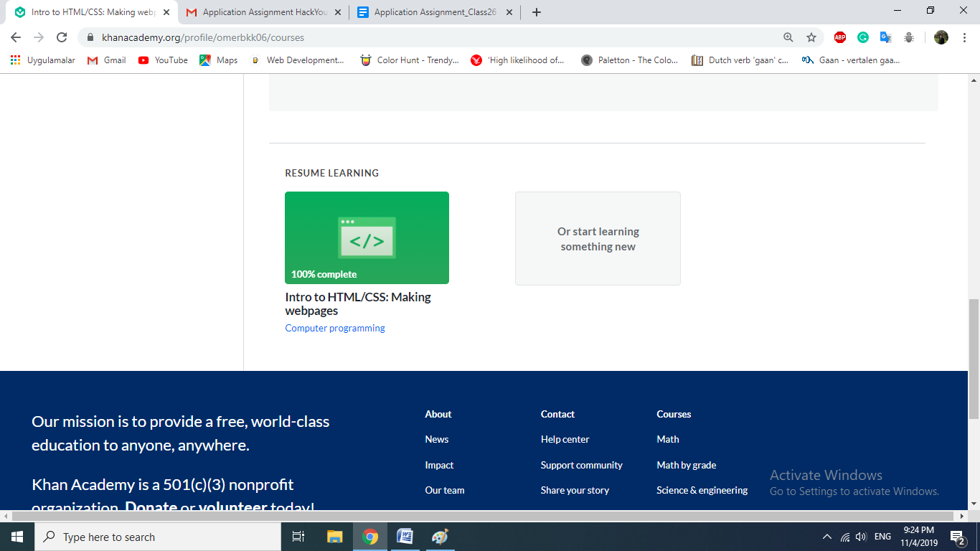Screen dimensions: 980x551
Task: Click the vertical scrollbar thumb
Action: (x=974, y=359)
